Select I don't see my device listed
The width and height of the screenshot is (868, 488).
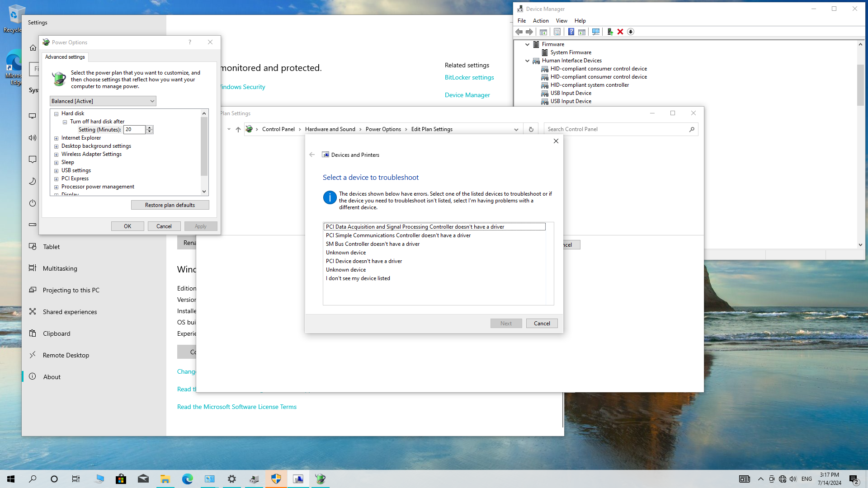(x=358, y=278)
